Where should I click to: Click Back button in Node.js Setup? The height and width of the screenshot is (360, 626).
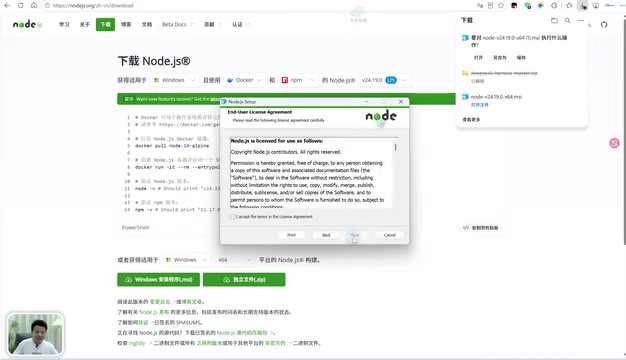[x=326, y=235]
